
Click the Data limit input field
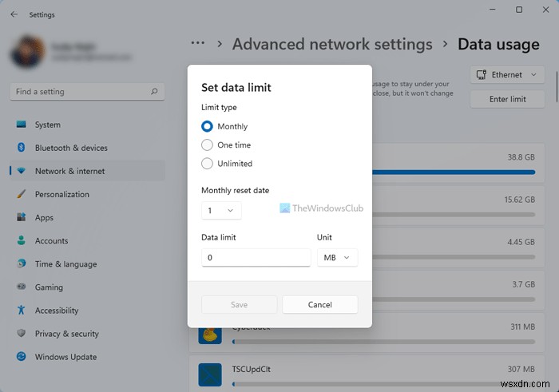click(x=256, y=257)
